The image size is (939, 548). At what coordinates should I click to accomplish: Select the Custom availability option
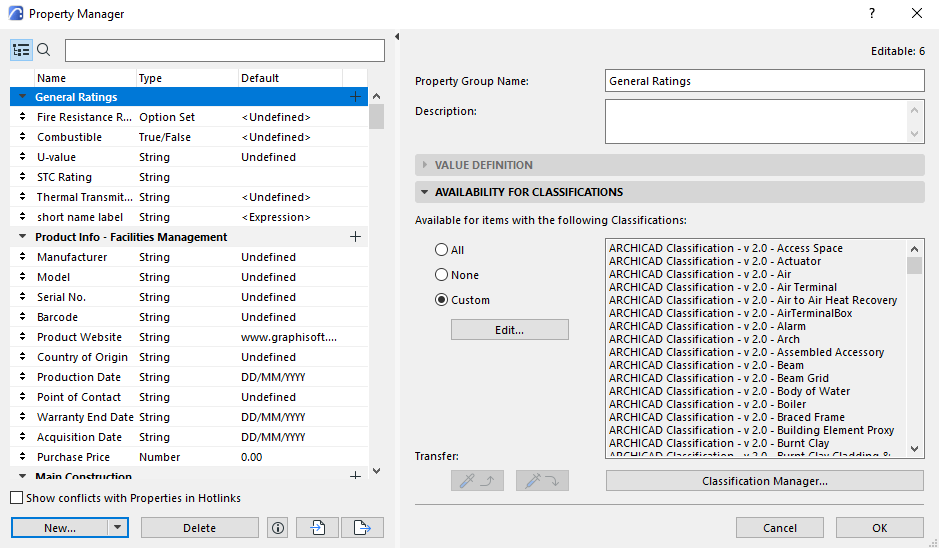(x=441, y=299)
